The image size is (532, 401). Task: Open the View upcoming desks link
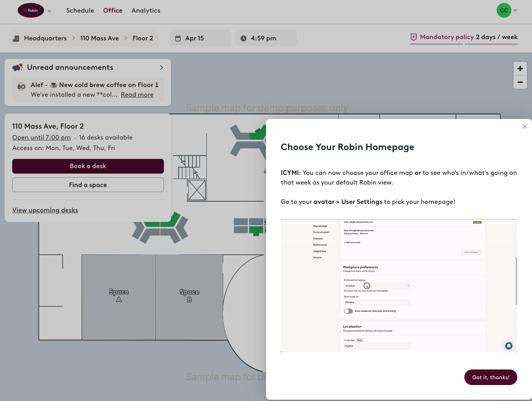[x=45, y=210]
